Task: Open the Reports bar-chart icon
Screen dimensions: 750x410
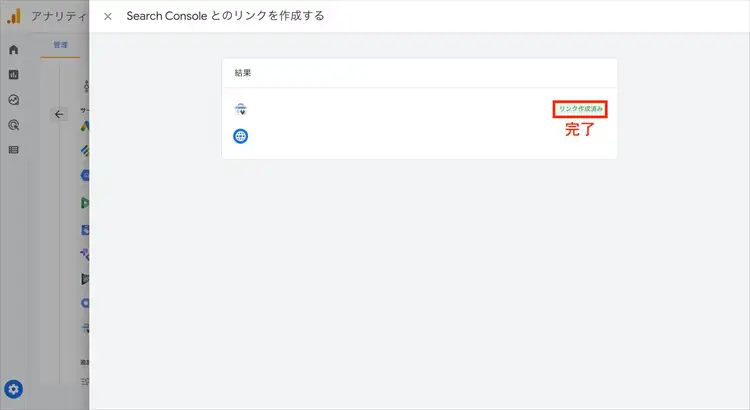Action: click(14, 74)
